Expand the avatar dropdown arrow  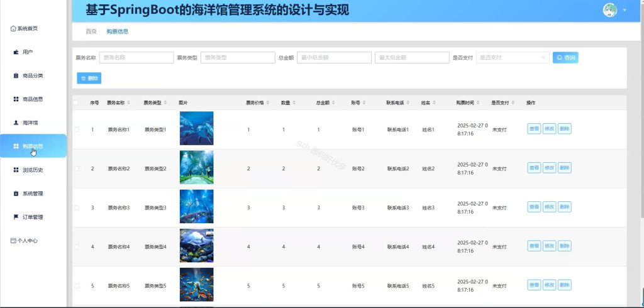625,10
